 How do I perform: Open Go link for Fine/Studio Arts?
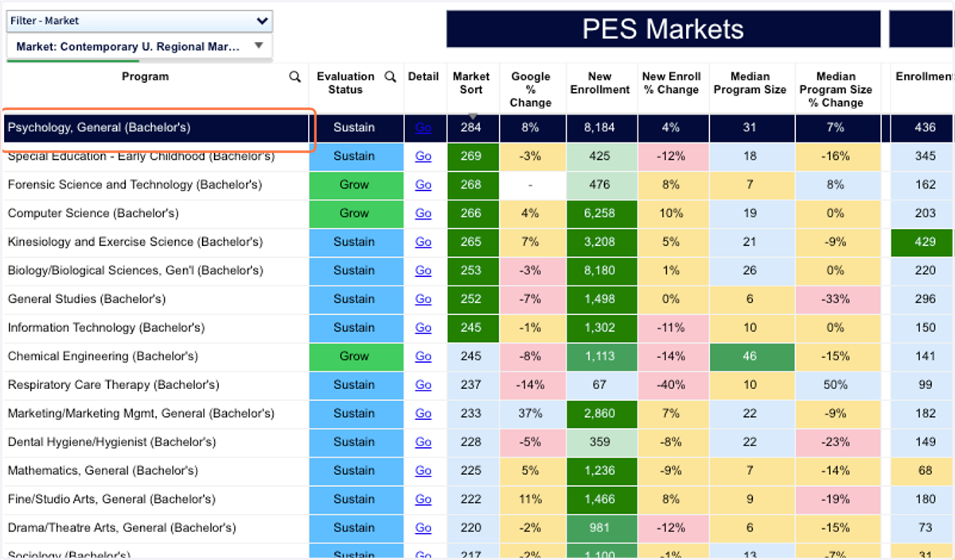coord(423,500)
